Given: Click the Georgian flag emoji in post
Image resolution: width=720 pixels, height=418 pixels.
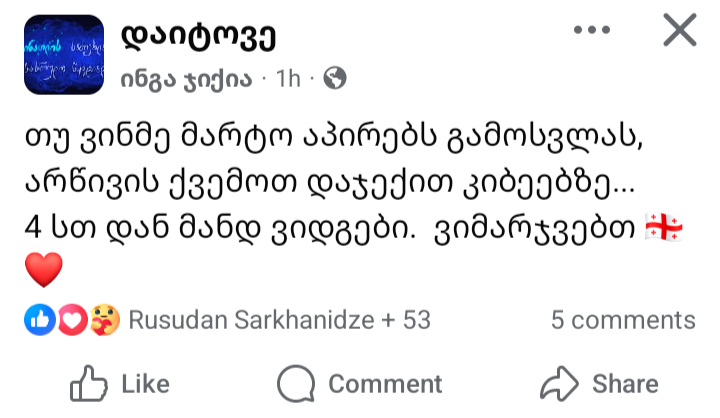Looking at the screenshot, I should pyautogui.click(x=665, y=229).
